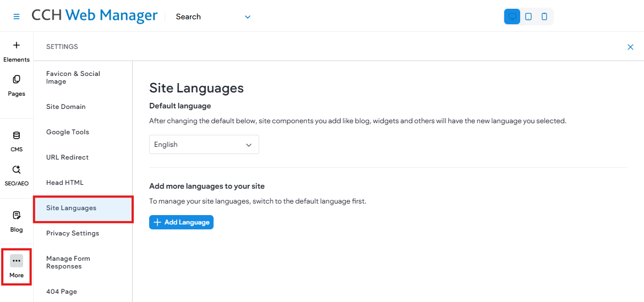Open the default language English dropdown

tap(204, 145)
